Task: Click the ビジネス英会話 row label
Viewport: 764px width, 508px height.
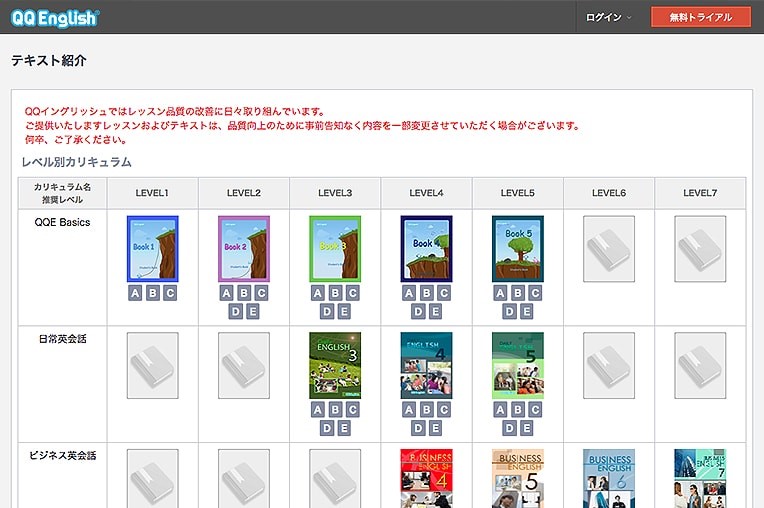Action: (x=62, y=456)
